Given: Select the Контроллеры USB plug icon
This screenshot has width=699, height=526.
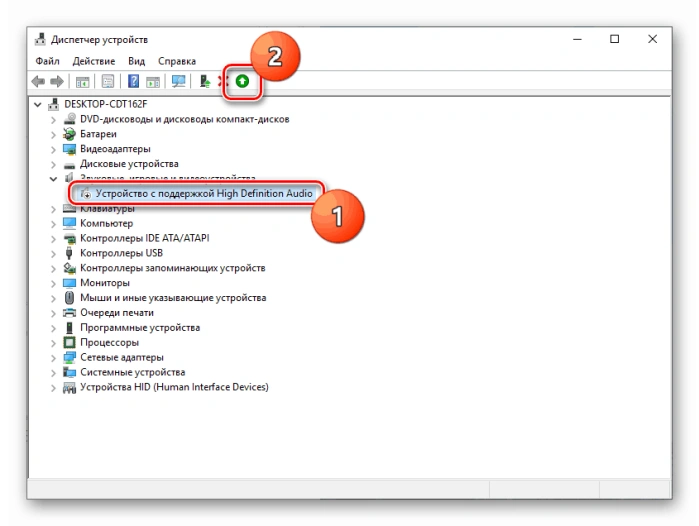Looking at the screenshot, I should 69,253.
